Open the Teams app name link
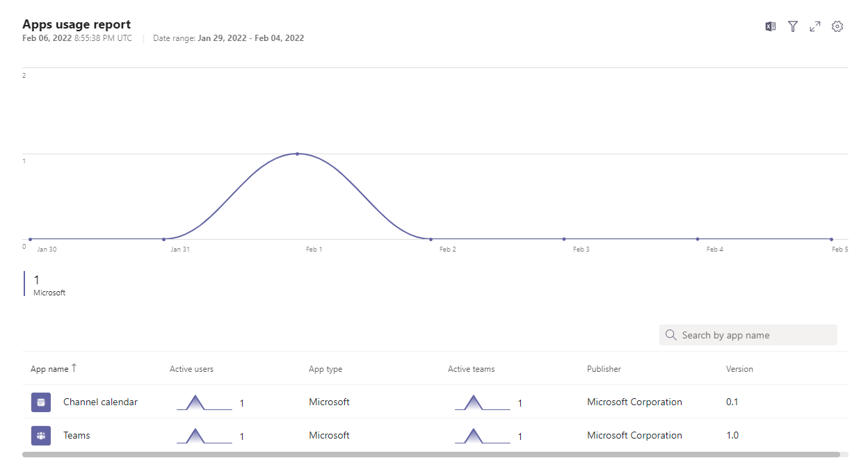Screen dimensions: 868x474 click(x=77, y=435)
